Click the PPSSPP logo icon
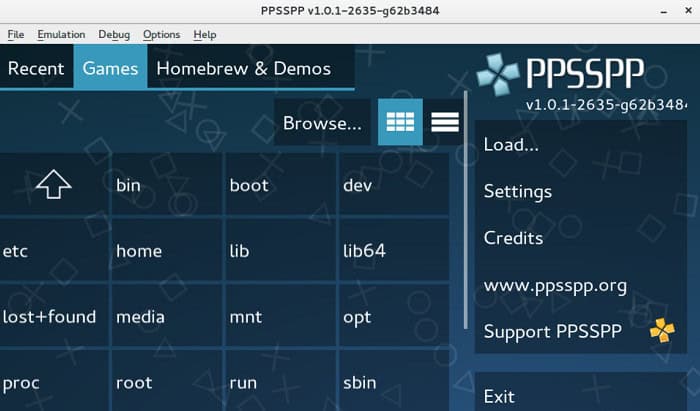 point(498,75)
